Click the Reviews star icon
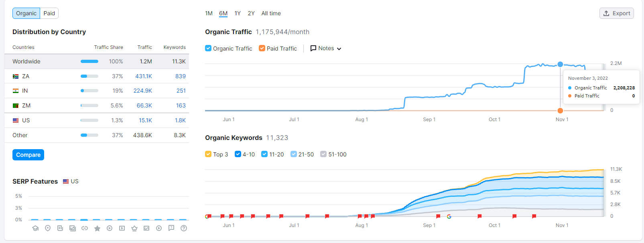Screen dimensions: 644x243 tap(97, 228)
